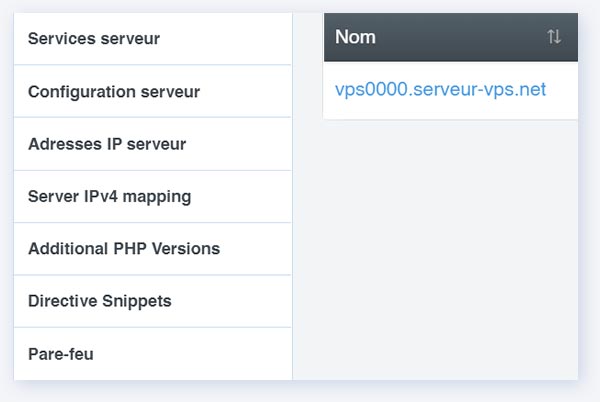
Task: Click the Nom column header label
Action: 354,37
